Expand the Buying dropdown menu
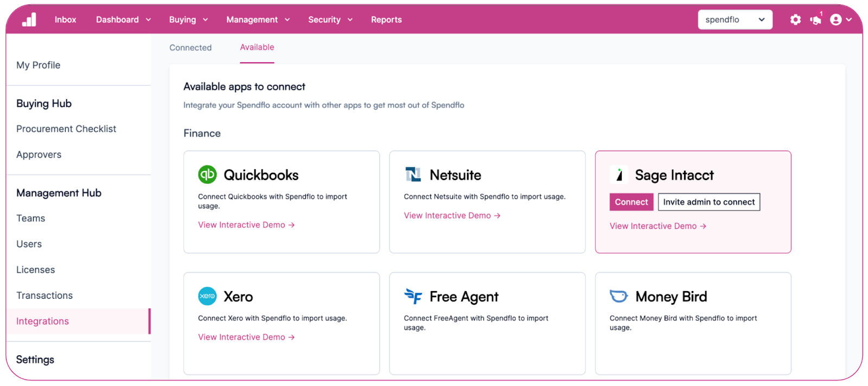The image size is (868, 386). point(189,20)
